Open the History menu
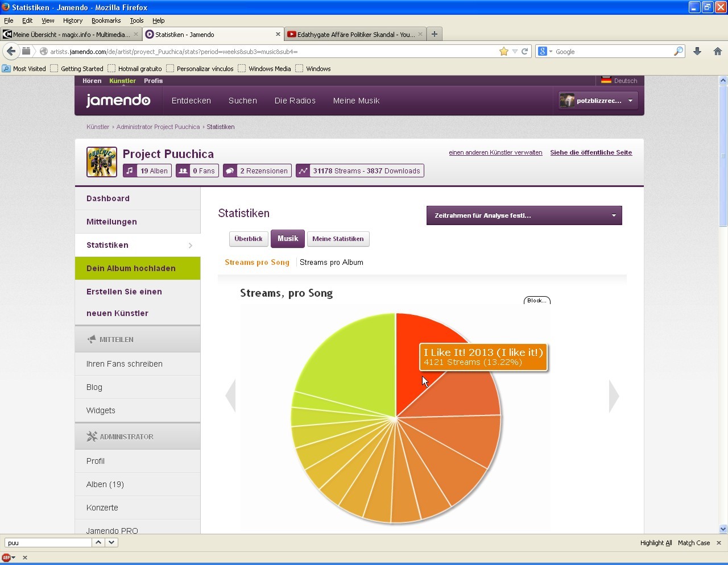The height and width of the screenshot is (565, 728). click(x=72, y=20)
